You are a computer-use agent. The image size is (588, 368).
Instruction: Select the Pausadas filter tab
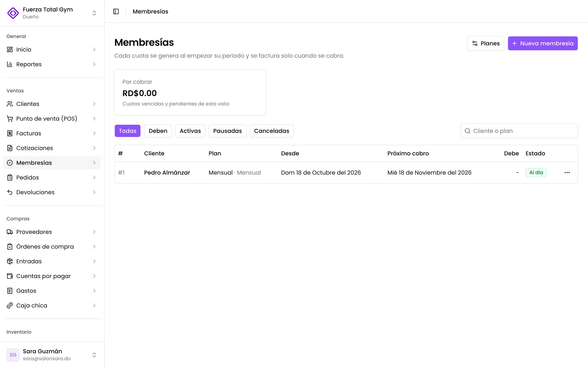pos(227,131)
